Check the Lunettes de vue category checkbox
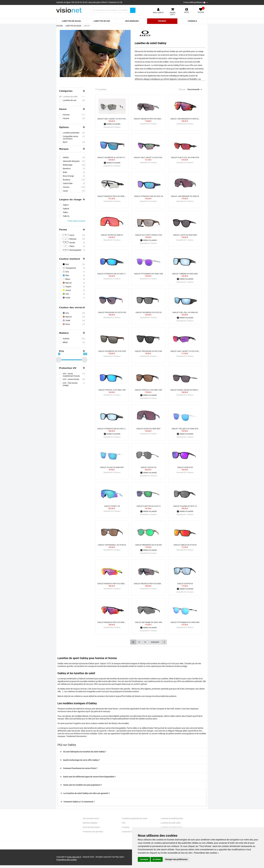264x868 pixels. [x=60, y=100]
